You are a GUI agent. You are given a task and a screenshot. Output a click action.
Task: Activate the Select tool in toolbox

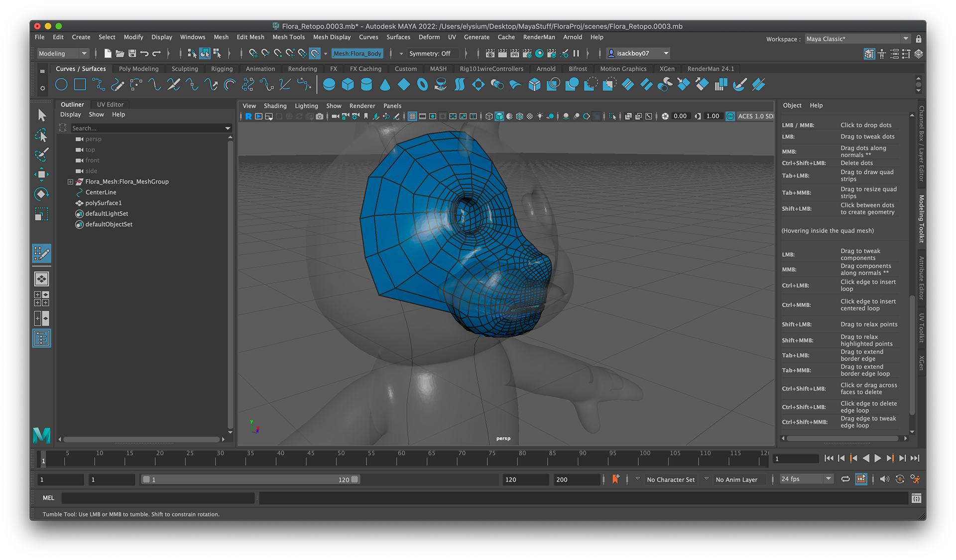pos(42,115)
